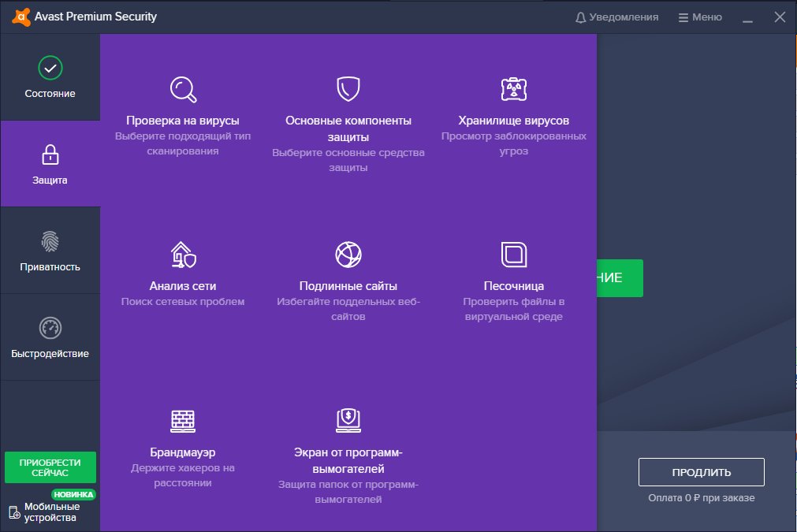Image resolution: width=797 pixels, height=532 pixels.
Task: Open the Экран от программ-вымогателей title
Action: (348, 460)
